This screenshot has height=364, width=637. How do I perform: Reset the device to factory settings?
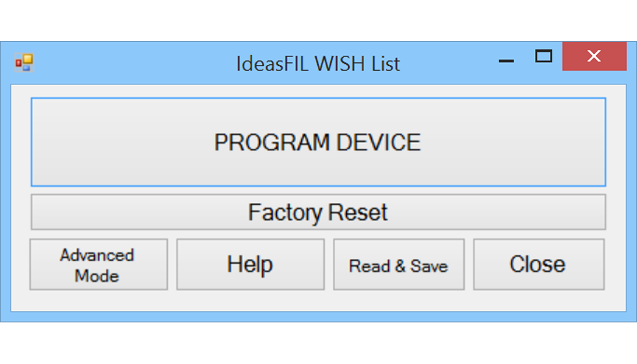coord(318,213)
